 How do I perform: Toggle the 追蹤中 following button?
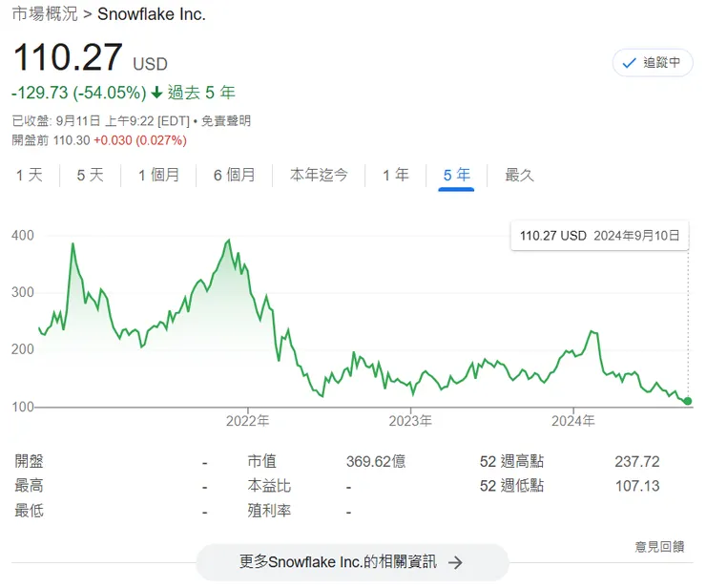tap(653, 63)
